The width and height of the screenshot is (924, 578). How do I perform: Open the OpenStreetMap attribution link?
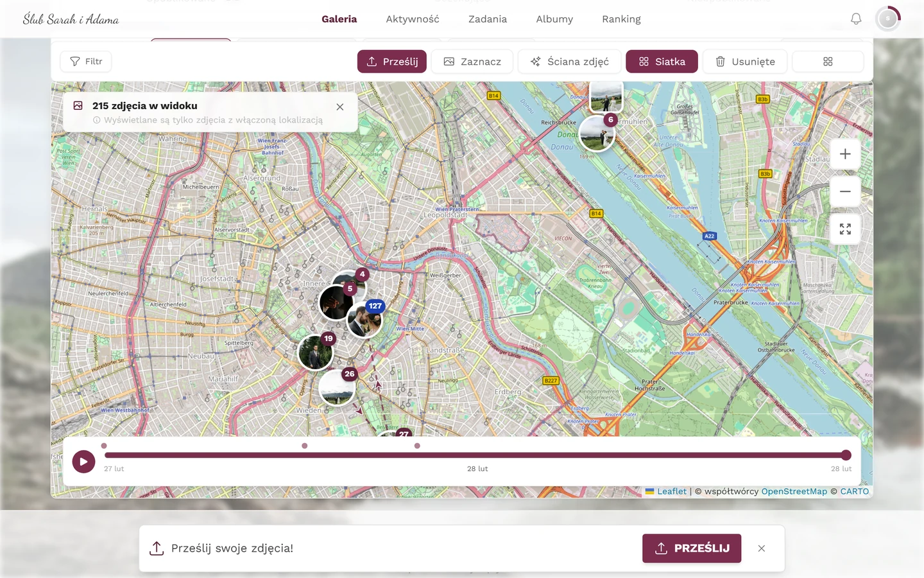pos(794,491)
